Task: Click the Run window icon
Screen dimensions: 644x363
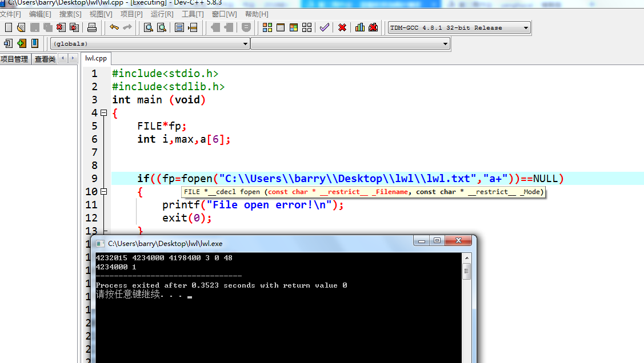Action: click(281, 27)
